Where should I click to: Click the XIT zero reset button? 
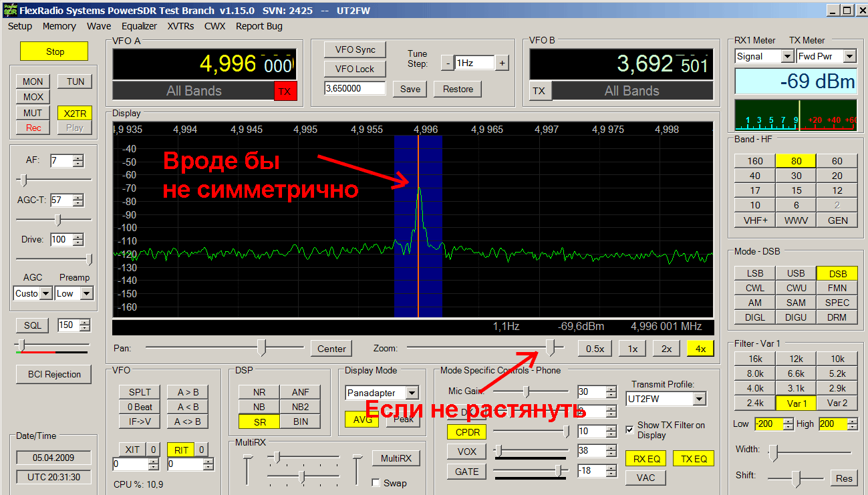tap(153, 450)
